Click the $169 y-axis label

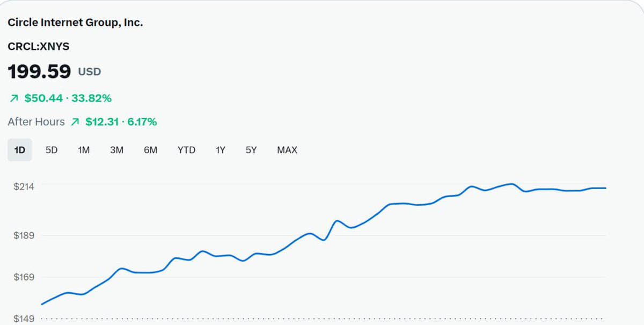click(x=24, y=277)
